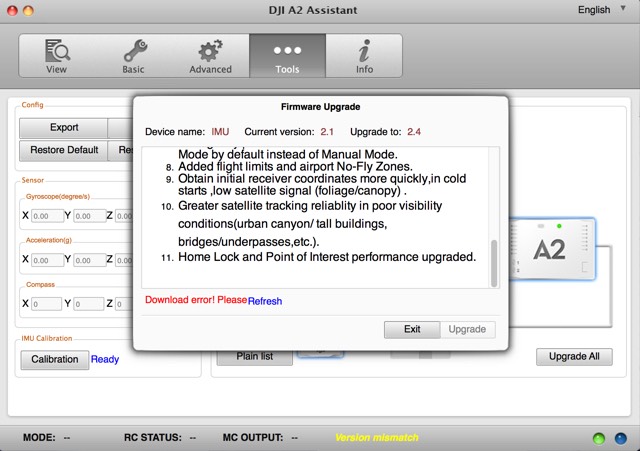Click the Plain list button
The image size is (640, 451).
click(255, 357)
